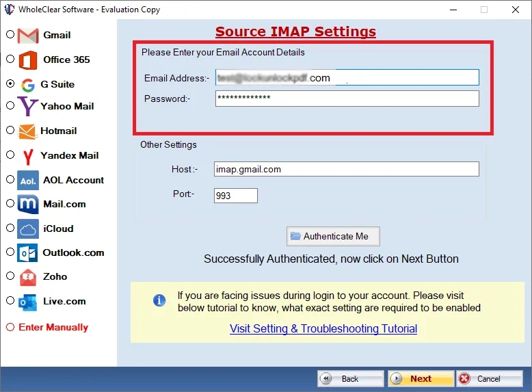Select the Outlook.com radio button
The image size is (532, 392).
tap(10, 252)
